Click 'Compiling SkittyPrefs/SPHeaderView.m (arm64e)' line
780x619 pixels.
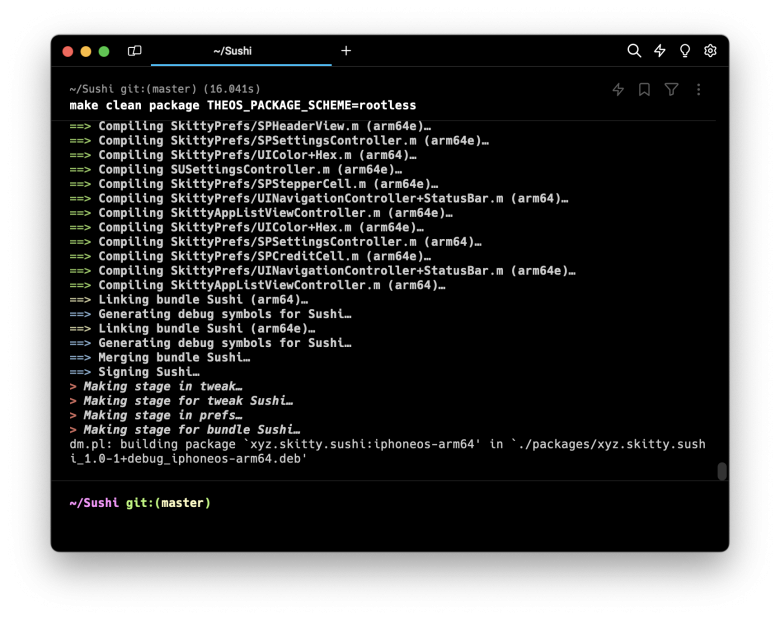point(250,126)
